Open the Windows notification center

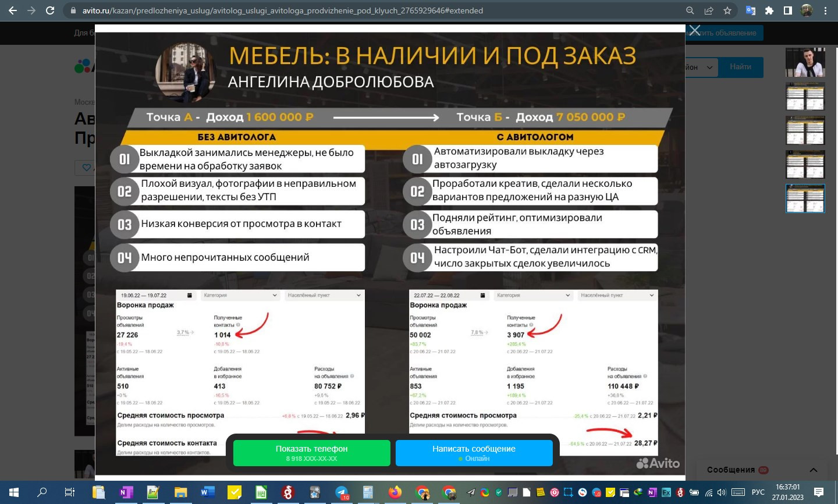click(x=818, y=492)
